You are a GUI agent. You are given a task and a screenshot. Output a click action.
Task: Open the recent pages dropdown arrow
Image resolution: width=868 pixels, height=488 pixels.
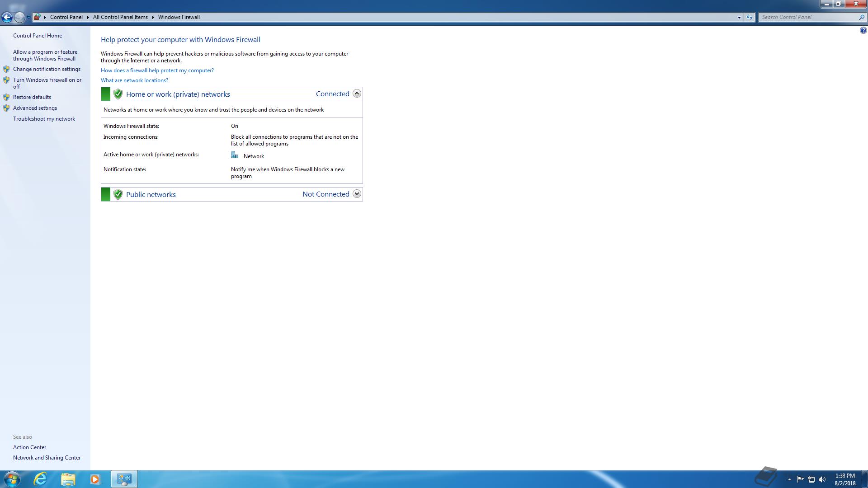(x=28, y=17)
